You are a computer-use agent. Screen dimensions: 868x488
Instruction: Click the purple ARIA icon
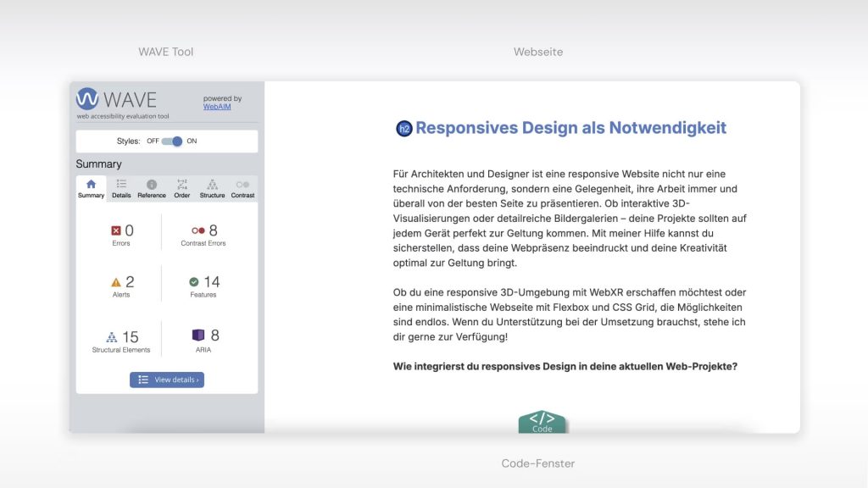(x=198, y=335)
